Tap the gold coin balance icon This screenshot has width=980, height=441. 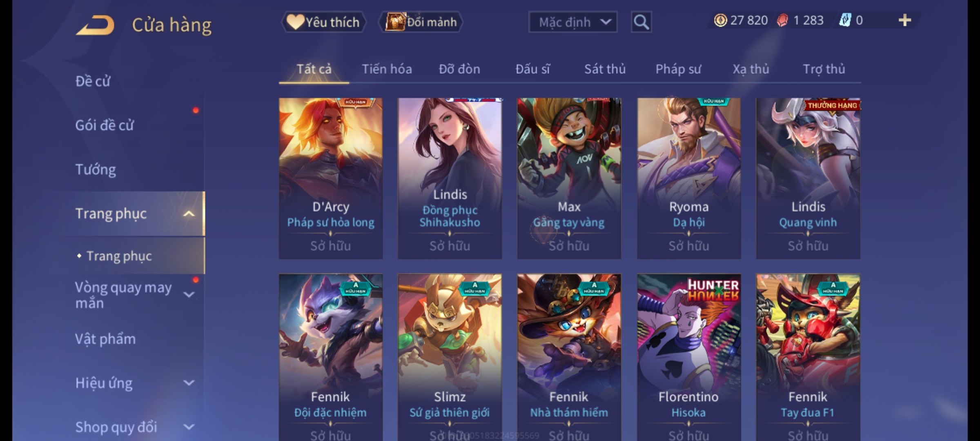click(x=720, y=20)
